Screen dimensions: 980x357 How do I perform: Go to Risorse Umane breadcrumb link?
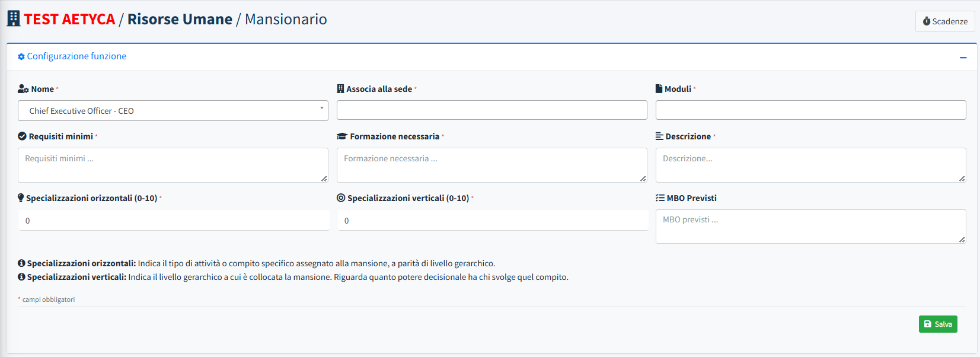pos(180,20)
